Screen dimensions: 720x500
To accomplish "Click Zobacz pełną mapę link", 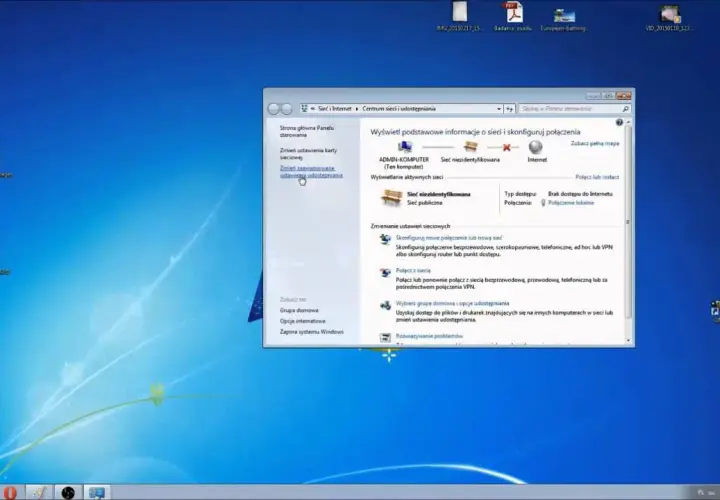I will [595, 143].
